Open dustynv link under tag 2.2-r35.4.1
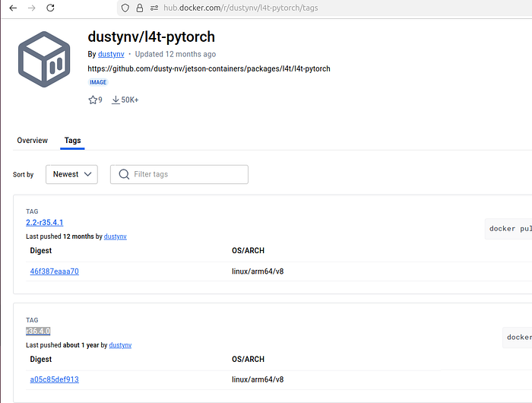Image resolution: width=532 pixels, height=403 pixels. [116, 236]
